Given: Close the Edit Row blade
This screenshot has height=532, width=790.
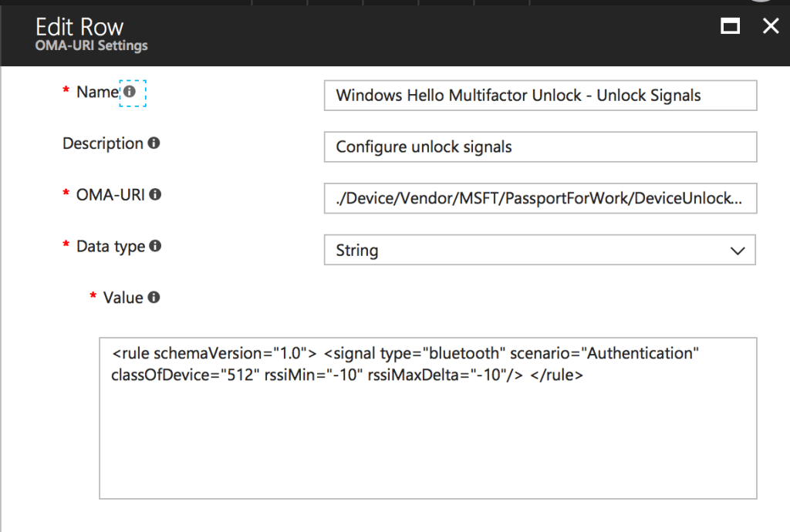Looking at the screenshot, I should [x=770, y=26].
